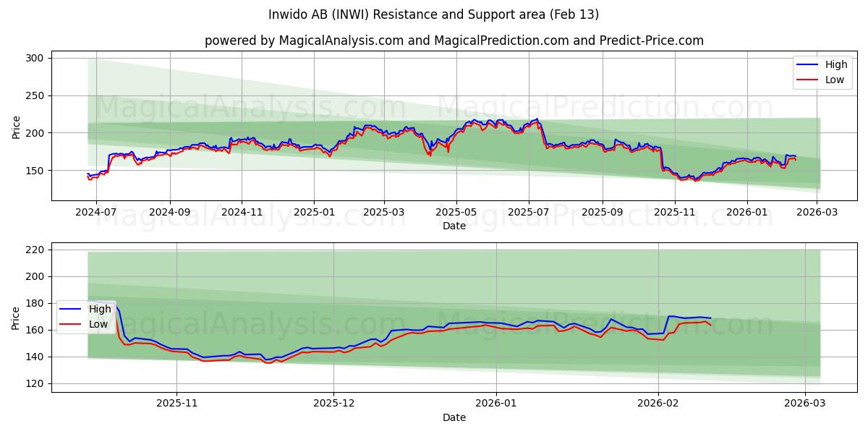Click the top chart's 'Date' axis label
Viewport: 868px width, 434px height.
point(454,226)
